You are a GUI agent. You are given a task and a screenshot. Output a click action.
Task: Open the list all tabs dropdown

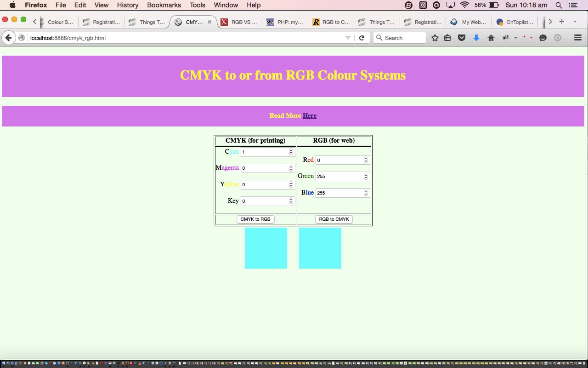pyautogui.click(x=575, y=22)
